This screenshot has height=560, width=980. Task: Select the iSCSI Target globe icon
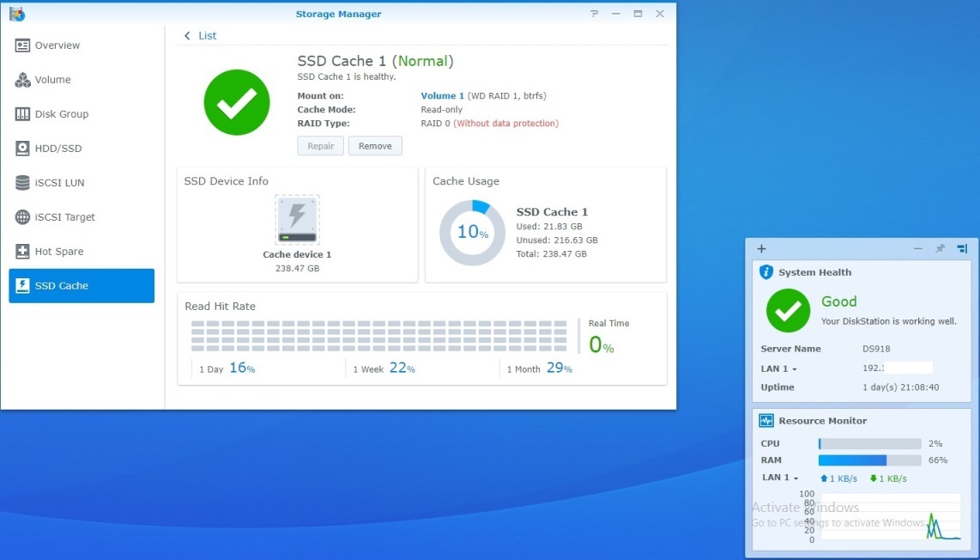click(x=22, y=217)
